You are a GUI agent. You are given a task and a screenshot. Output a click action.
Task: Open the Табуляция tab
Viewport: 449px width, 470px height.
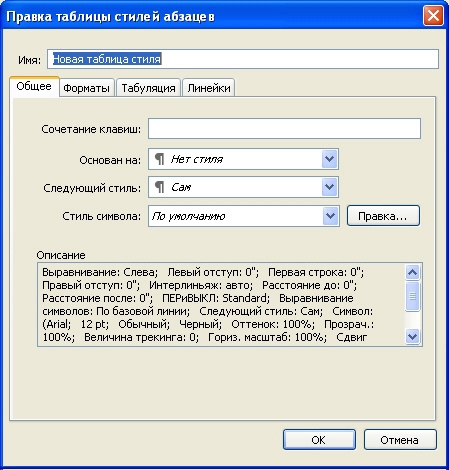point(148,88)
